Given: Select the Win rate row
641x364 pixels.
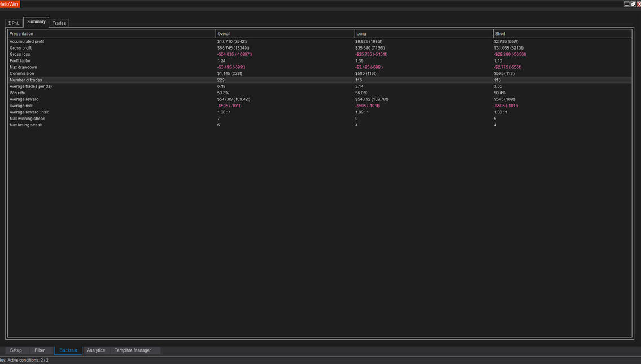Looking at the screenshot, I should pos(18,93).
